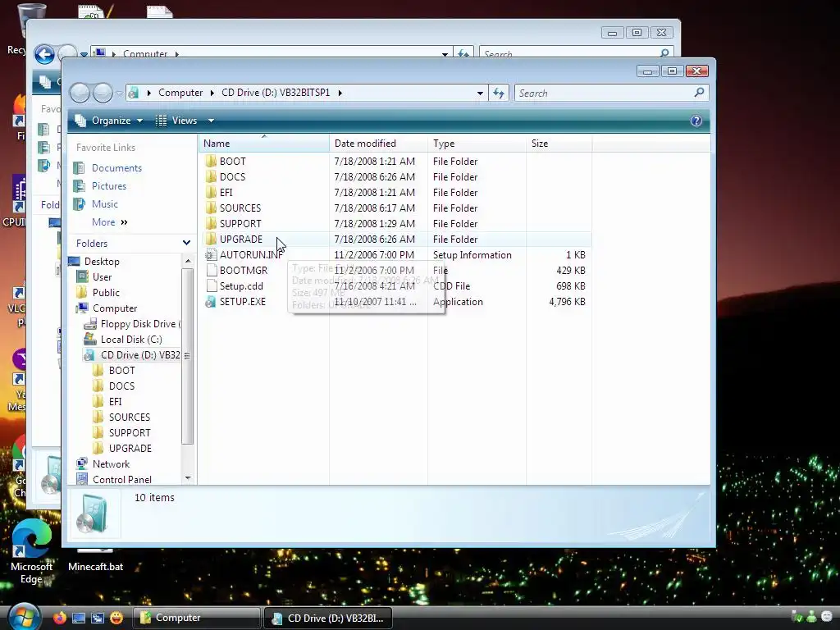This screenshot has width=840, height=630.
Task: Sort by Type column header
Action: (x=477, y=144)
